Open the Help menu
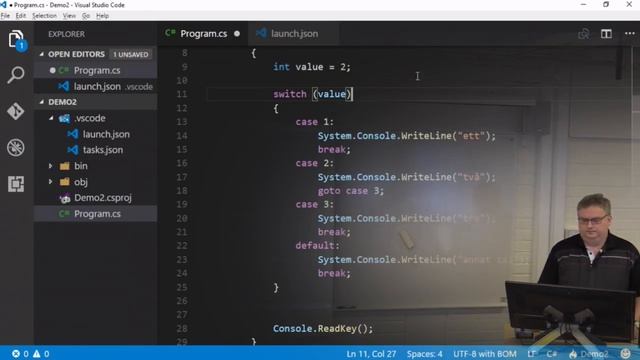This screenshot has height=360, width=640. pos(102,16)
